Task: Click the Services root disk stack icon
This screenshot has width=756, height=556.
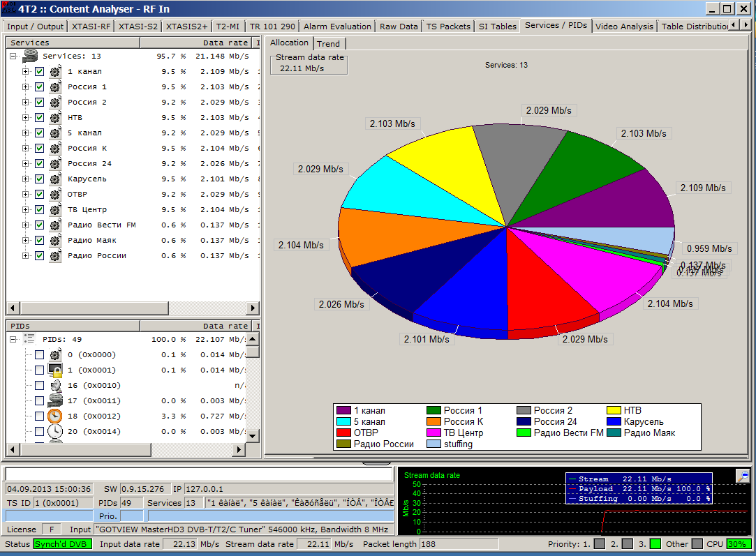Action: 30,57
